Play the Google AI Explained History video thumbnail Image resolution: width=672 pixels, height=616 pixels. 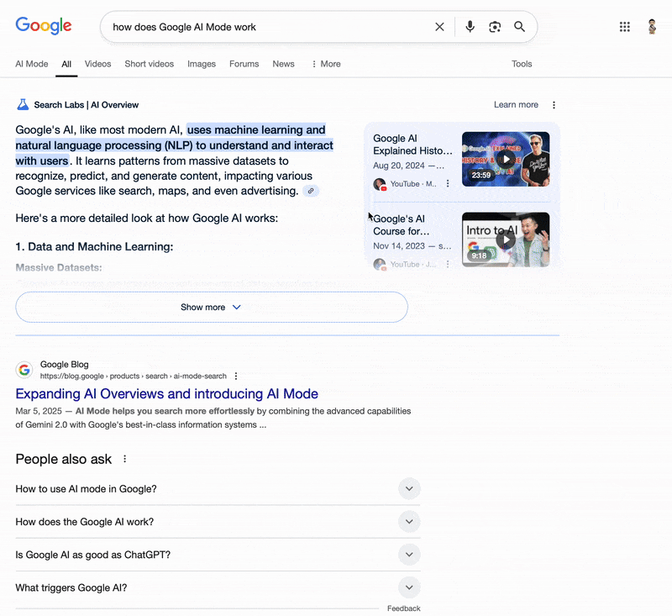click(x=506, y=159)
